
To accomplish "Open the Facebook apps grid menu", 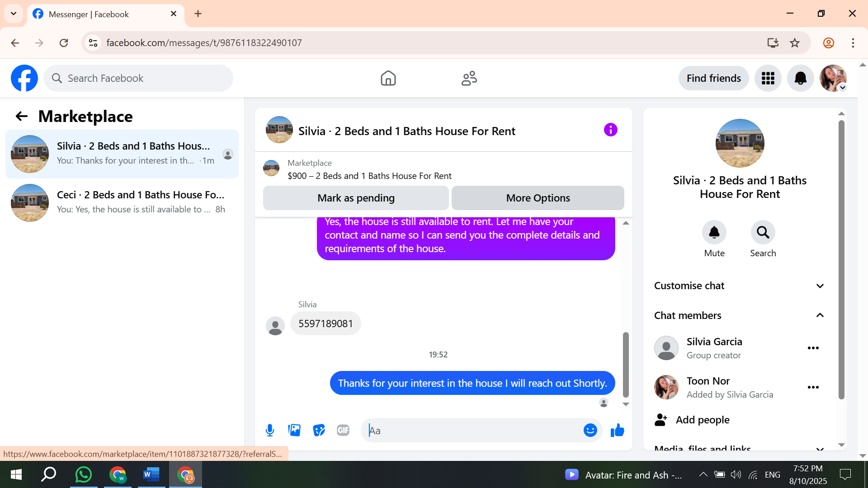I will 768,78.
